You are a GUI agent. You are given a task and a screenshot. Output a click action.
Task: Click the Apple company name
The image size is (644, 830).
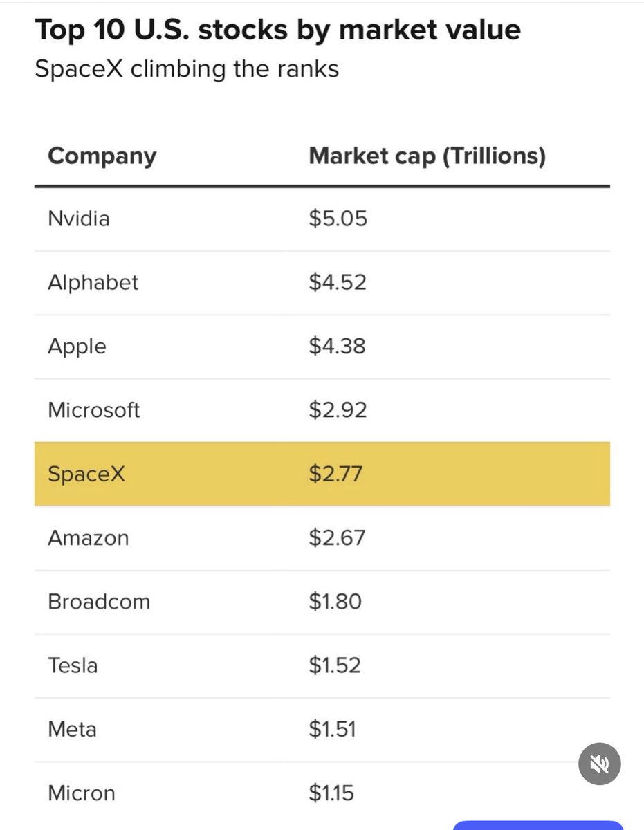pyautogui.click(x=77, y=347)
